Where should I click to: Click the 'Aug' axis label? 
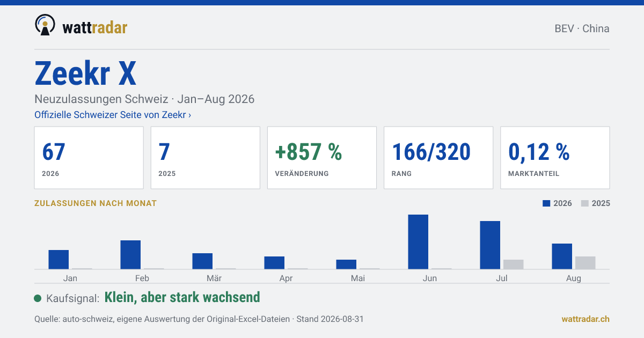574,278
